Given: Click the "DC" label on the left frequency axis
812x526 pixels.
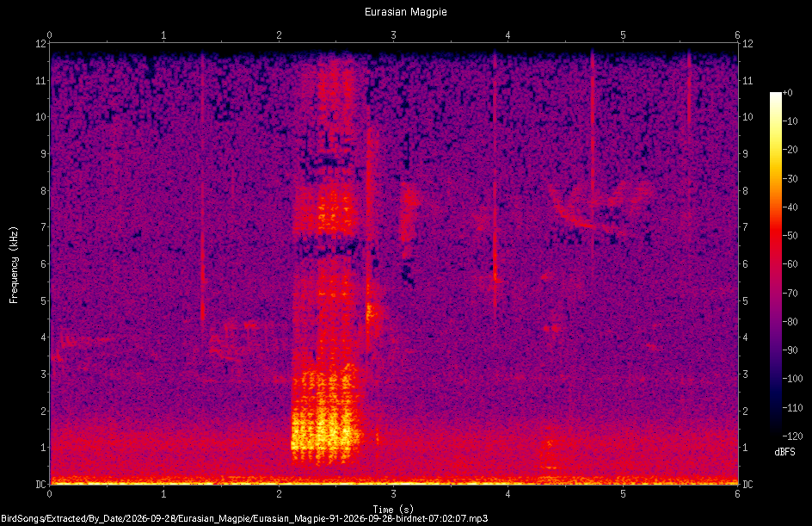Looking at the screenshot, I should click(x=40, y=485).
